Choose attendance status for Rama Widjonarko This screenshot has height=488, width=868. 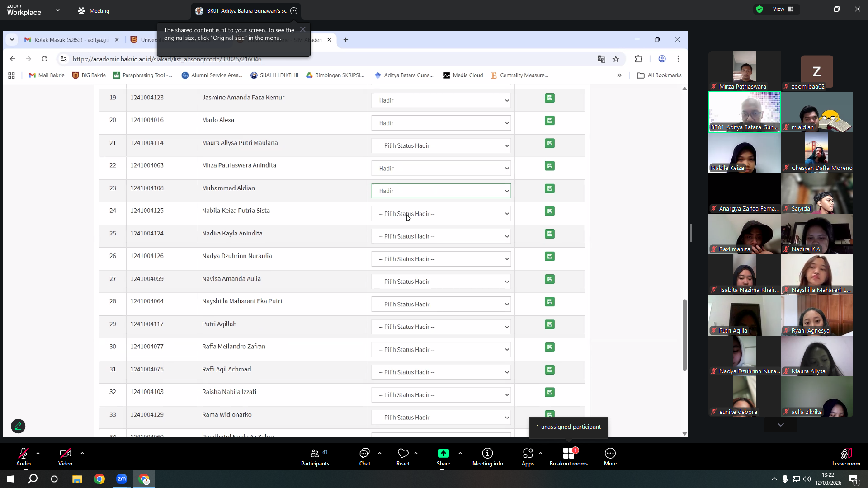(441, 418)
